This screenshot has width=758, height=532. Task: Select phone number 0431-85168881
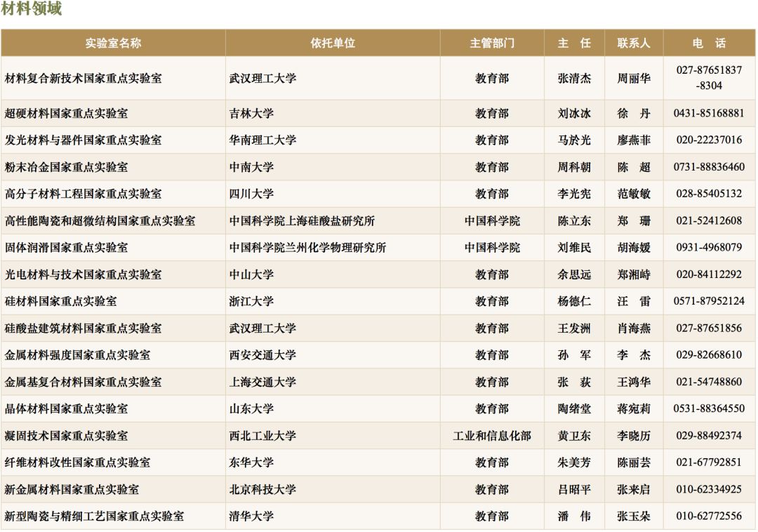[709, 113]
